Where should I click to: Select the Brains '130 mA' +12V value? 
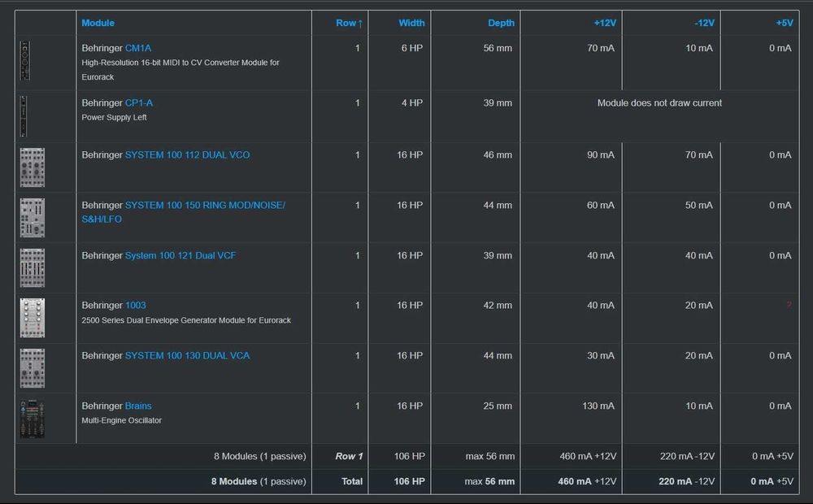[x=598, y=406]
